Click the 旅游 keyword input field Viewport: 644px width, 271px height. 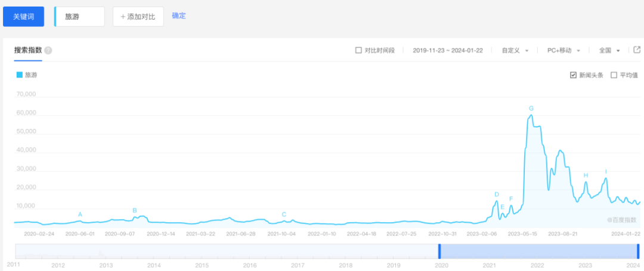pyautogui.click(x=80, y=17)
